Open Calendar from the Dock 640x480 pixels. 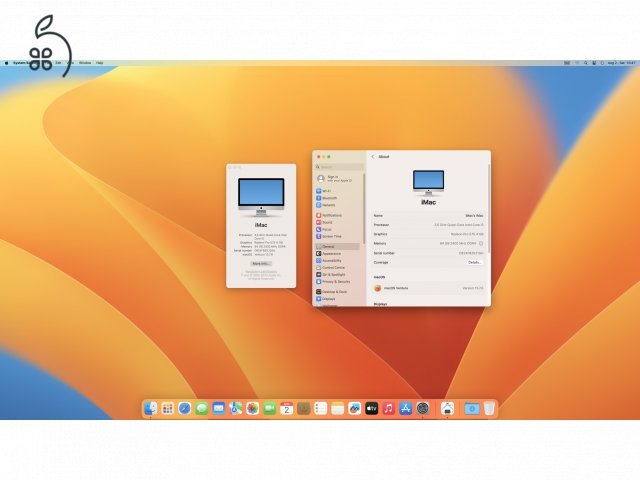pyautogui.click(x=287, y=408)
